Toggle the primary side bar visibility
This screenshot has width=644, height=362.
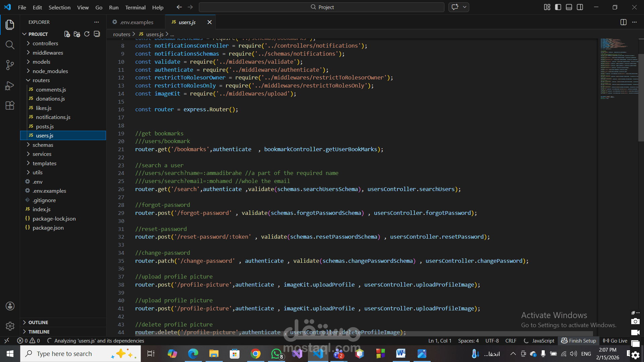point(558,7)
